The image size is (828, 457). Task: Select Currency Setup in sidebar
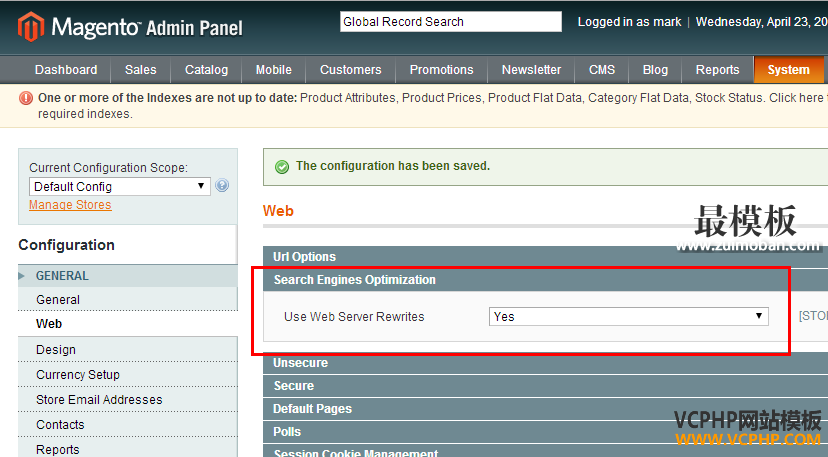(x=128, y=375)
